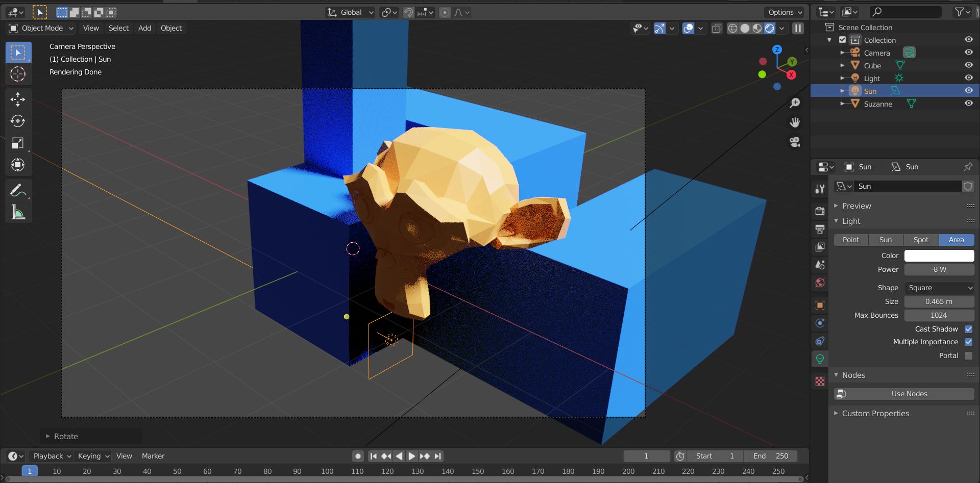Select Suzanne in the outliner
This screenshot has width=980, height=483.
point(878,104)
